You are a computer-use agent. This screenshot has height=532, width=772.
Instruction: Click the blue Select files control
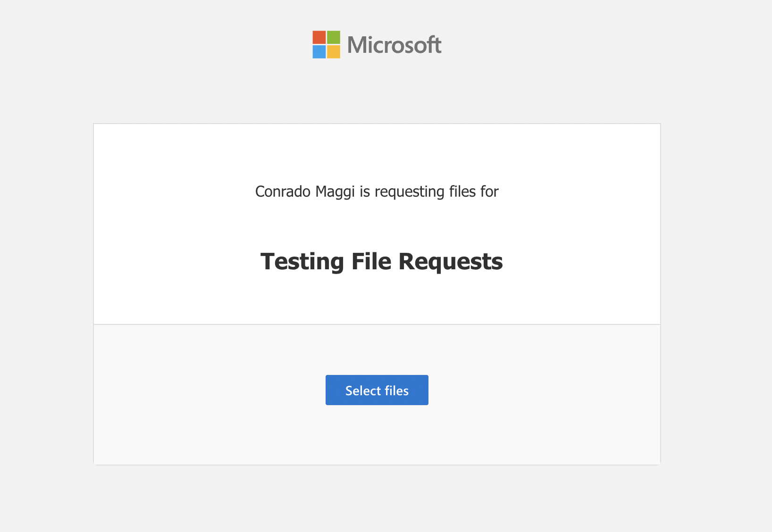377,390
